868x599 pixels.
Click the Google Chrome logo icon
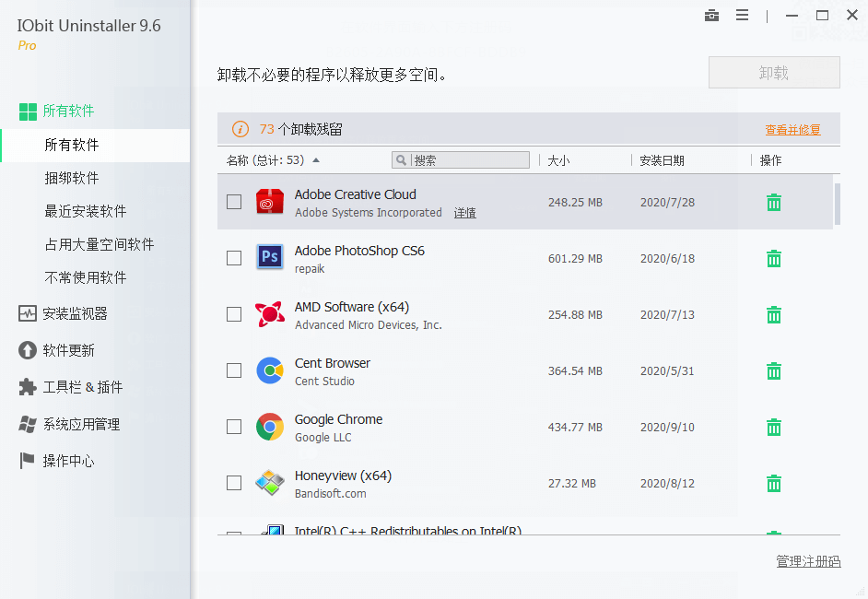point(270,427)
